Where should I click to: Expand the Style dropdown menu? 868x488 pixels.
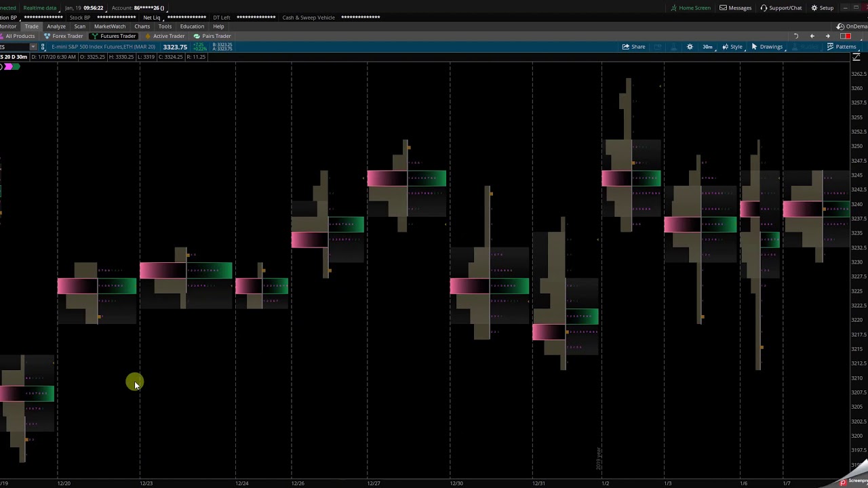click(732, 47)
